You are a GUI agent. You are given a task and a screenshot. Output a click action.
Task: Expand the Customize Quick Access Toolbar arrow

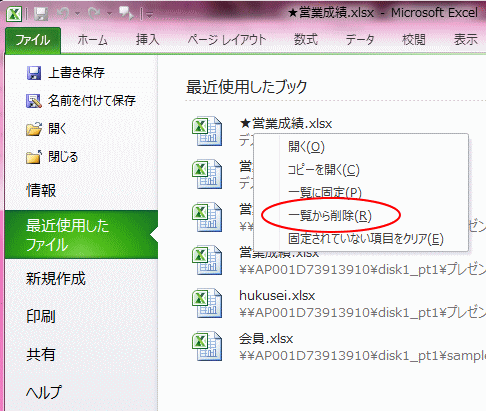(150, 15)
